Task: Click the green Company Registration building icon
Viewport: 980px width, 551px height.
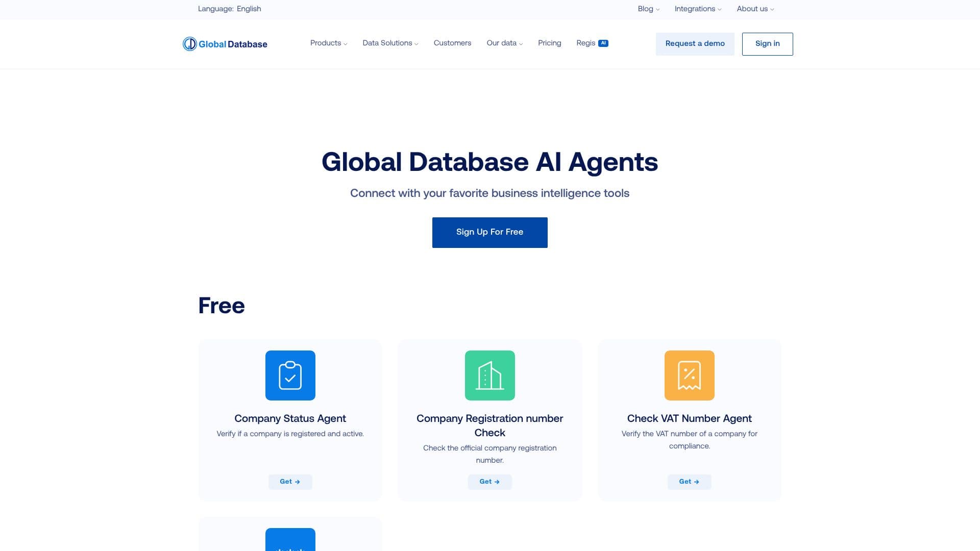Action: pos(490,375)
